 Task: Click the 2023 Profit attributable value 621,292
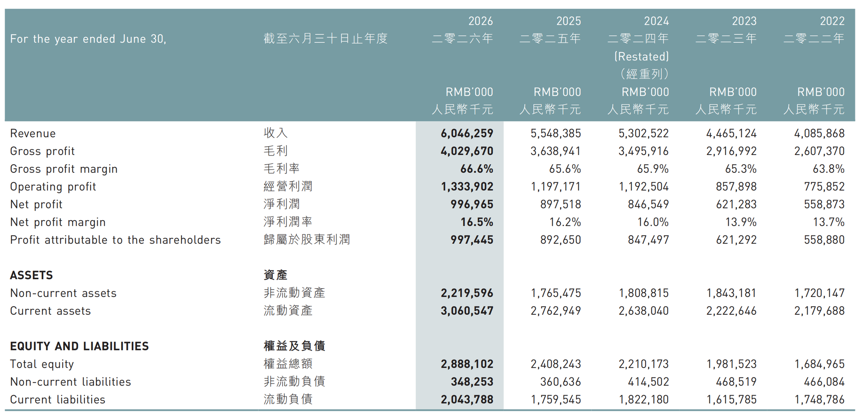tap(736, 240)
